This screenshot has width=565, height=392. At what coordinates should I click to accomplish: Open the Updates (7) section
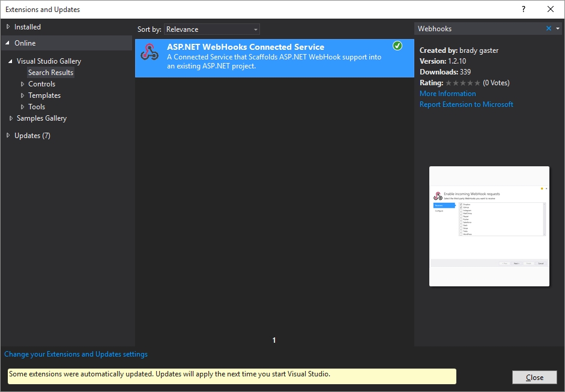[32, 136]
